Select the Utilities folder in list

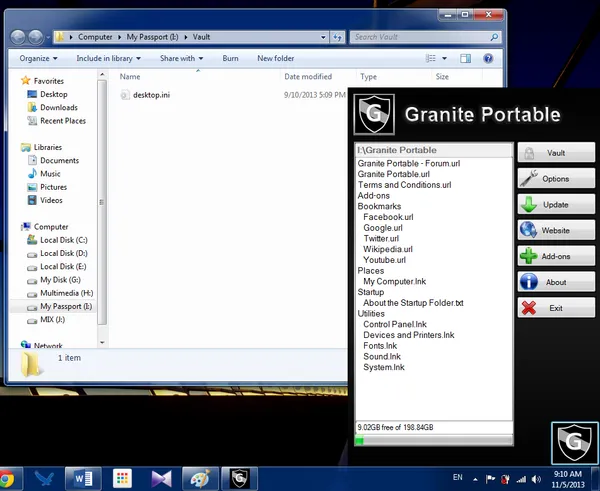coord(371,313)
